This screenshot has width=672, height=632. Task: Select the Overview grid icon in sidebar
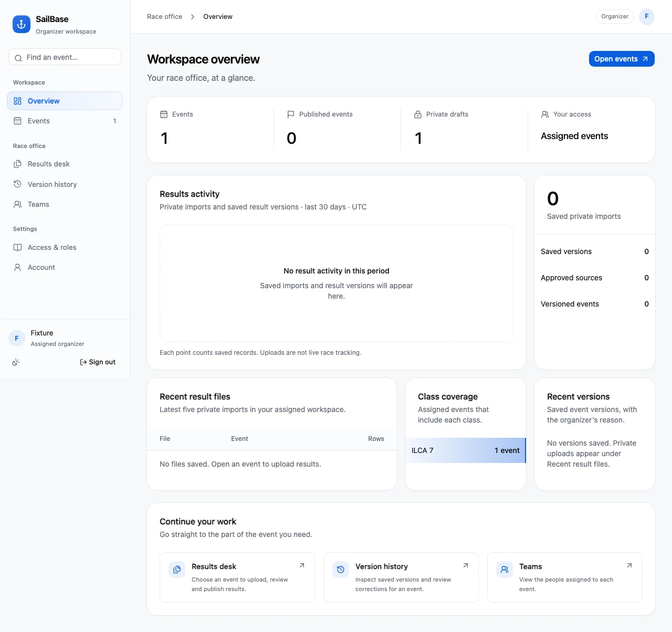[x=17, y=101]
